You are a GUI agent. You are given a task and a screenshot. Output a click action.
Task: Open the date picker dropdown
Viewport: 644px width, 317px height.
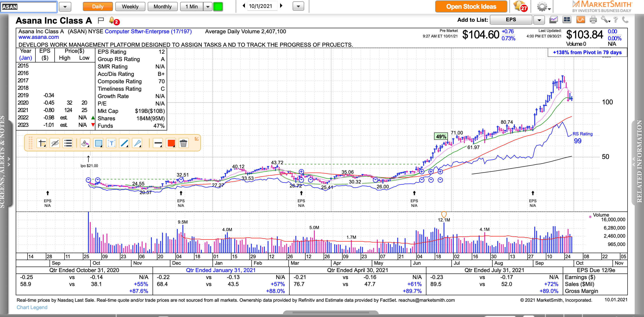click(x=298, y=6)
